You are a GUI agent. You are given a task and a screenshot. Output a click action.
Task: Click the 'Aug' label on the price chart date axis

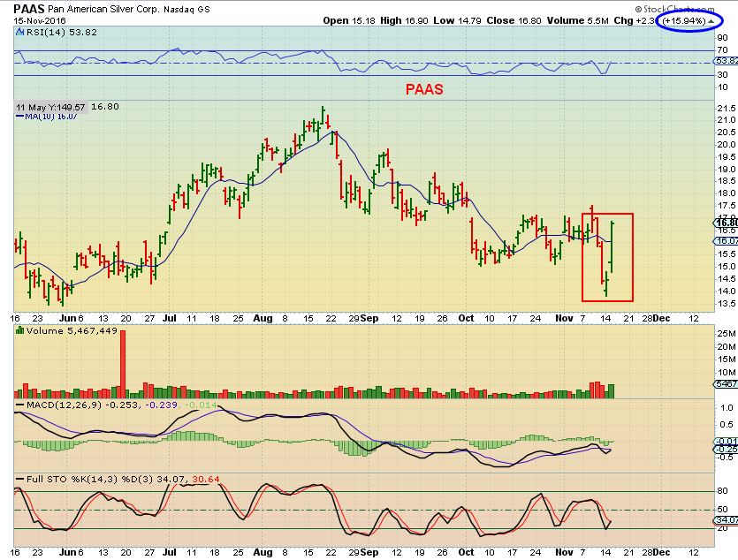pyautogui.click(x=262, y=318)
